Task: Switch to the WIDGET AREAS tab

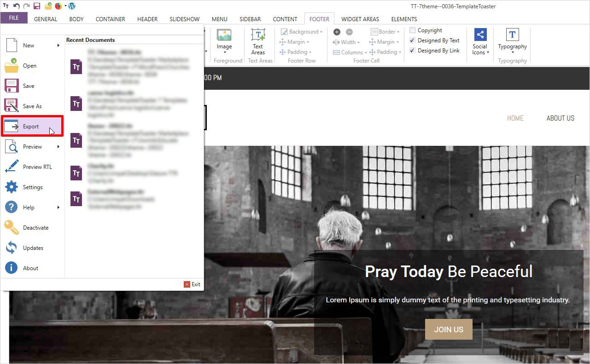Action: coord(360,19)
